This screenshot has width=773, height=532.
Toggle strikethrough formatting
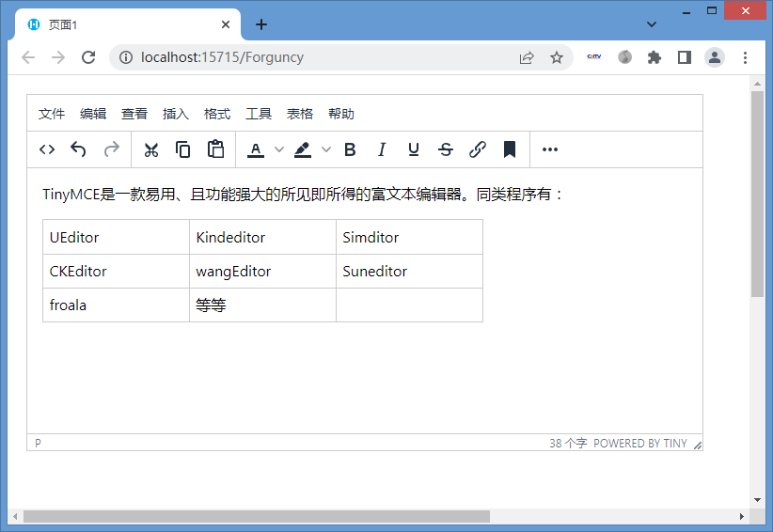coord(446,149)
